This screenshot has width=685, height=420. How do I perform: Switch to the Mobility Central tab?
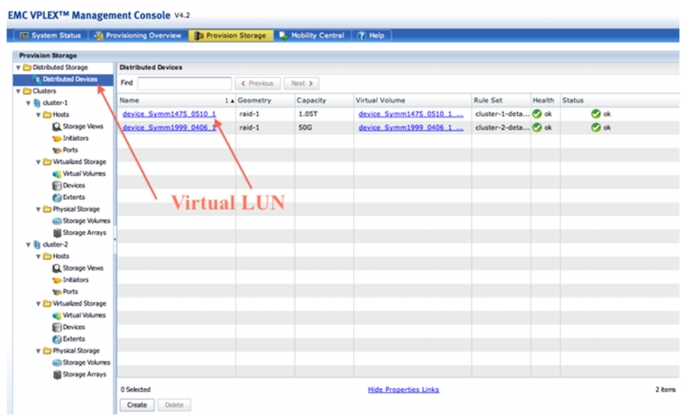point(312,35)
